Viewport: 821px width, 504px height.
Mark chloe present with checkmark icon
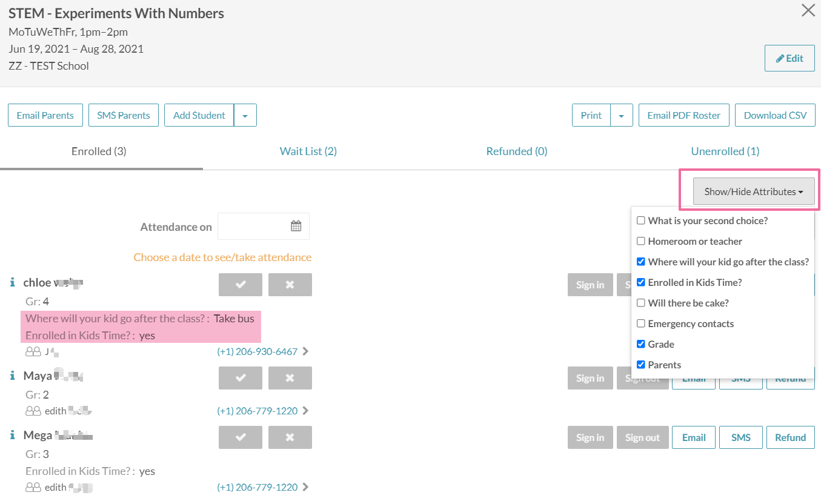click(241, 285)
